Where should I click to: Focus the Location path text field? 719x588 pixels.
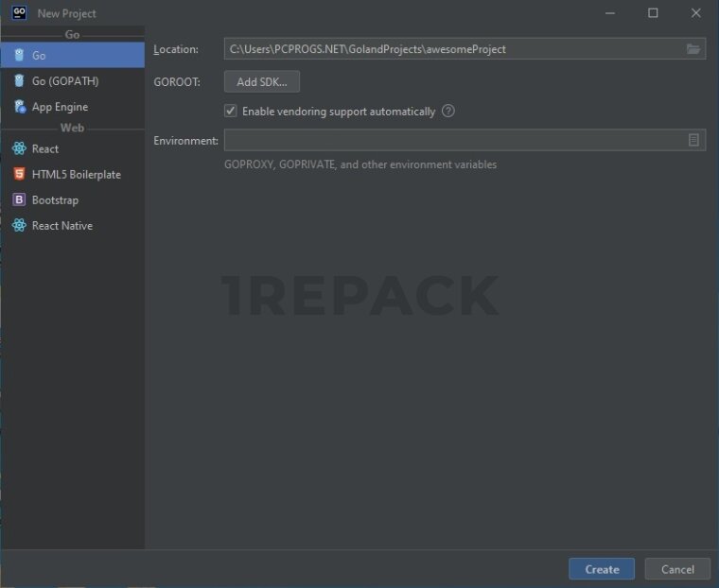(x=452, y=49)
